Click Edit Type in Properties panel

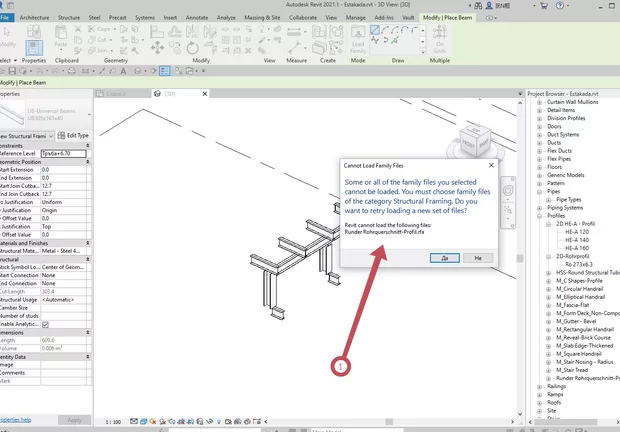coord(73,135)
